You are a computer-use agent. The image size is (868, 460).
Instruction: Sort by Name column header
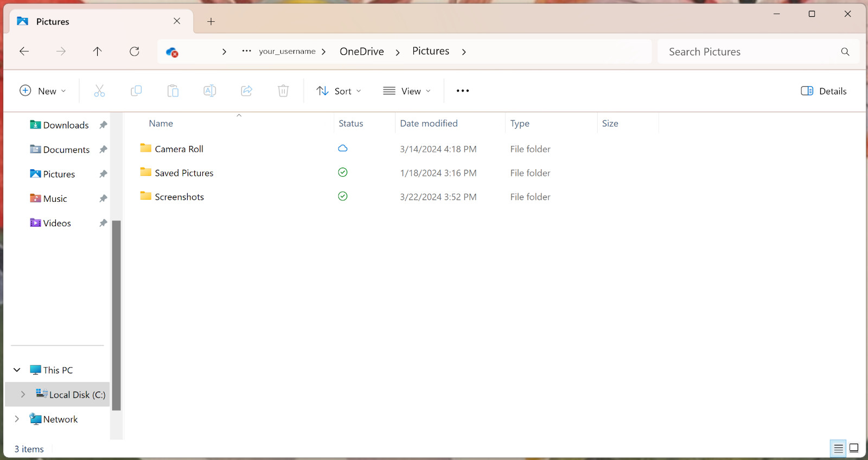point(161,124)
